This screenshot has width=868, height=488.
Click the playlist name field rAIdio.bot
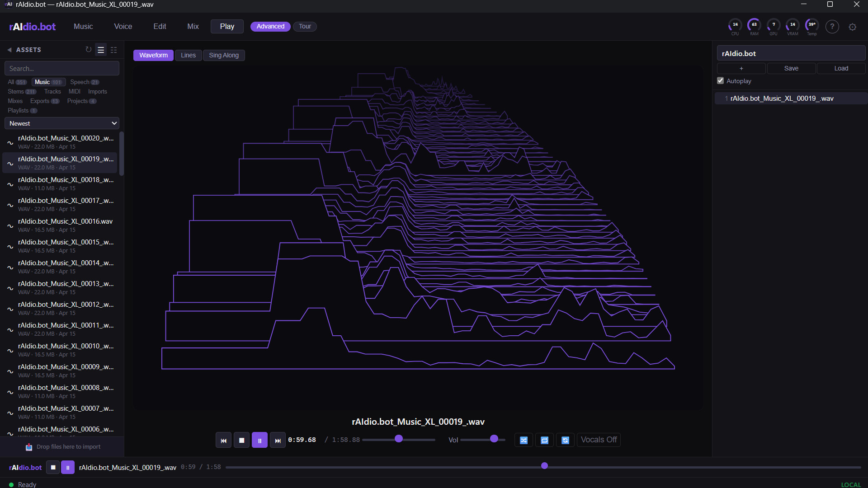click(x=791, y=53)
